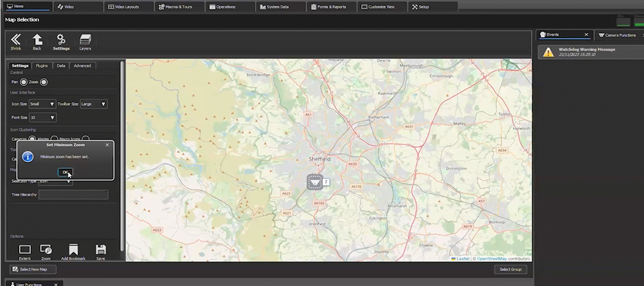
Task: Open the Forms & Reports tab
Action: click(x=332, y=7)
